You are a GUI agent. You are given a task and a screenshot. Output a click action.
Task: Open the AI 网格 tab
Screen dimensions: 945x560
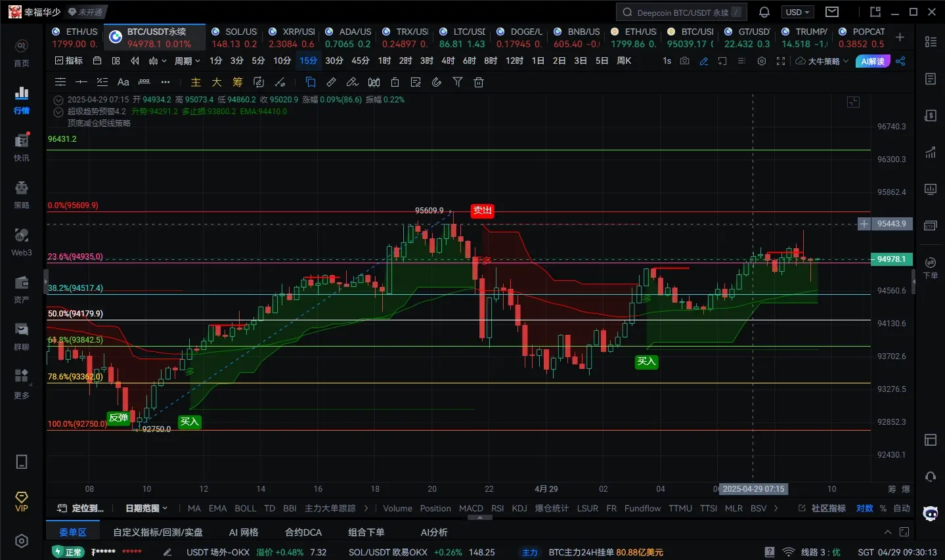point(244,532)
